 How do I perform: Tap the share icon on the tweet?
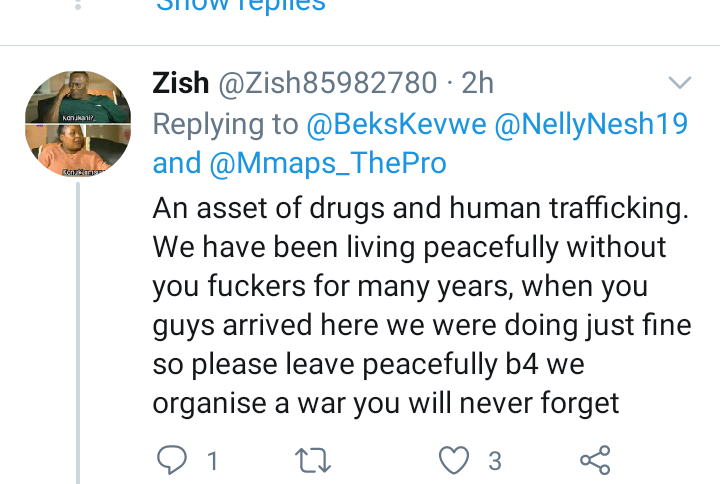pos(595,460)
